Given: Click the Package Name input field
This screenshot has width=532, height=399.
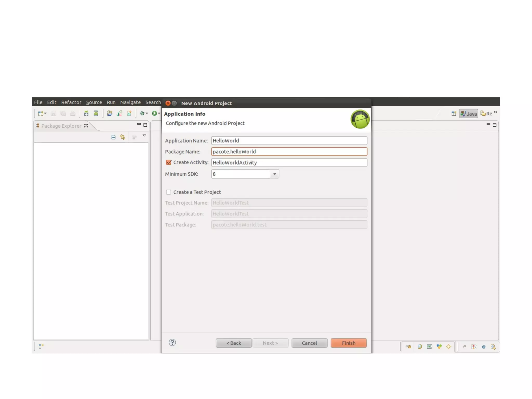Looking at the screenshot, I should click(289, 152).
